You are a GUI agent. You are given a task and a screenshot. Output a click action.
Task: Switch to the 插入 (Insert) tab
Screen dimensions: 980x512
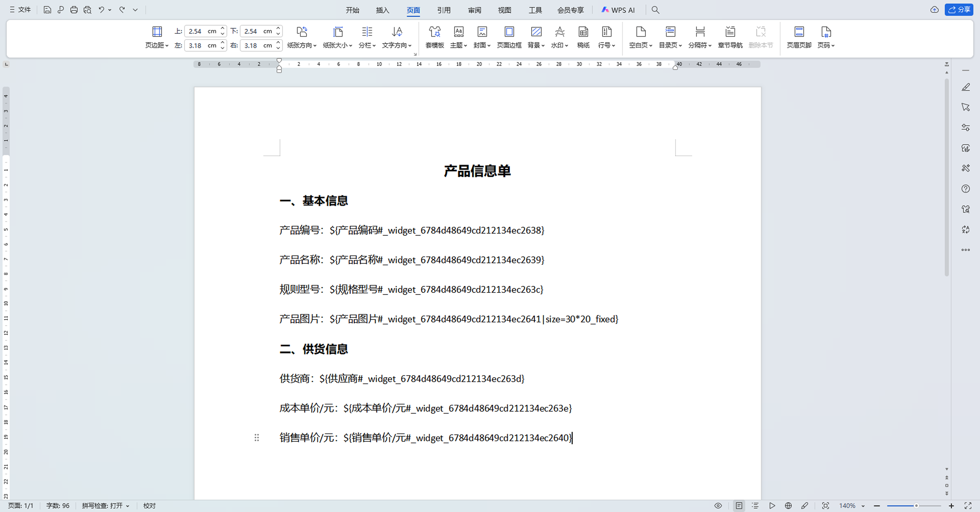coord(382,10)
